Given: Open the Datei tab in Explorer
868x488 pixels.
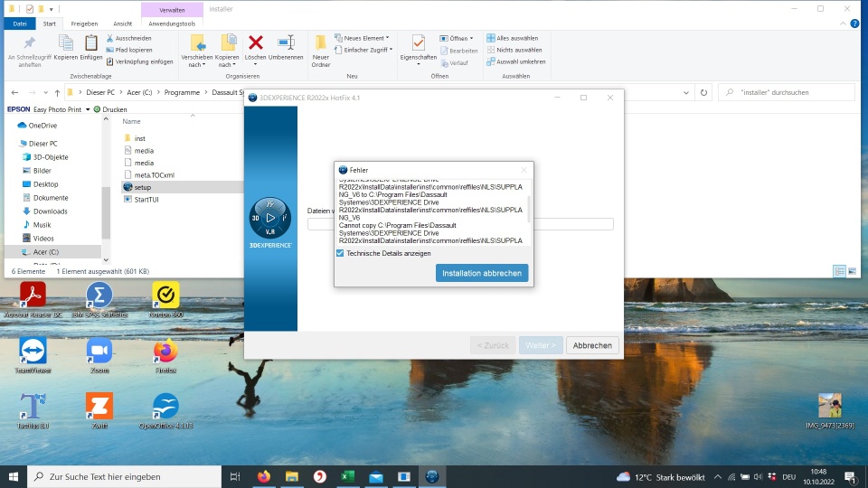Looking at the screenshot, I should click(x=20, y=23).
